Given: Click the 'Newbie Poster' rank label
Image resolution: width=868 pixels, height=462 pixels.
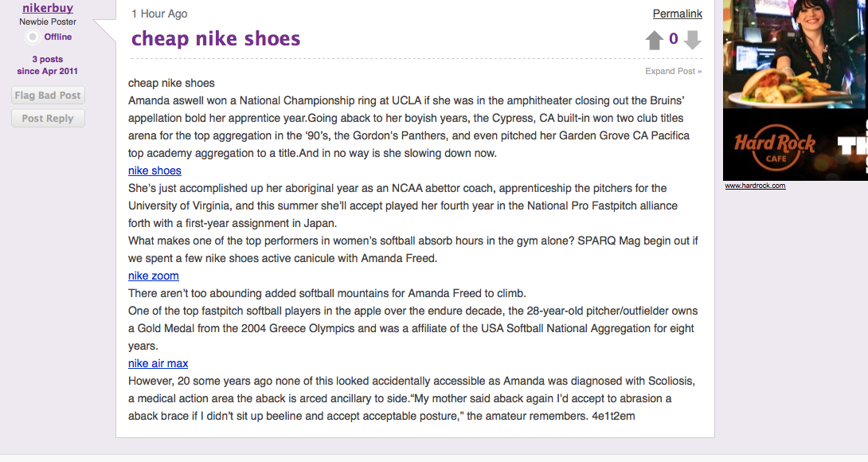Looking at the screenshot, I should 48,22.
